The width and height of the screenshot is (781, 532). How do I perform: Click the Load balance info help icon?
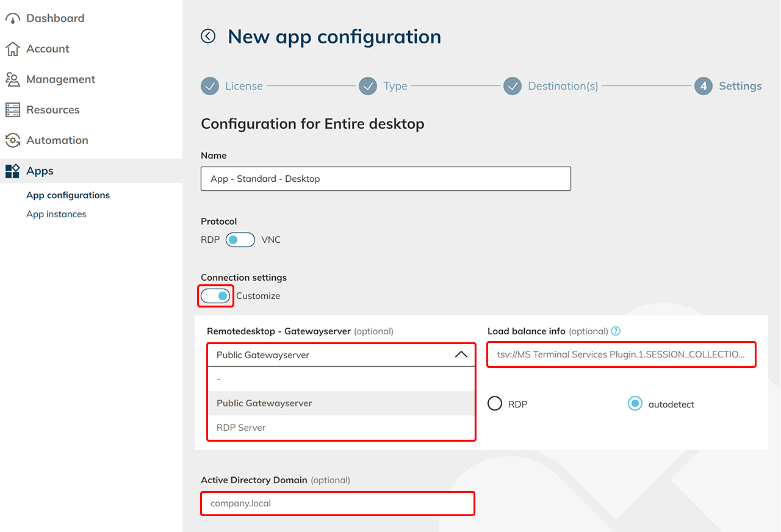[616, 331]
